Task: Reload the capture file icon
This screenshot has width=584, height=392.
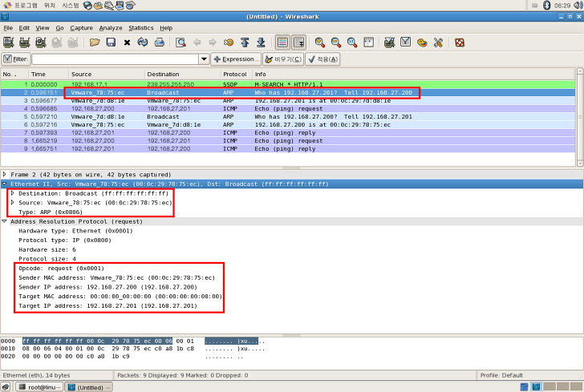Action: pyautogui.click(x=143, y=42)
